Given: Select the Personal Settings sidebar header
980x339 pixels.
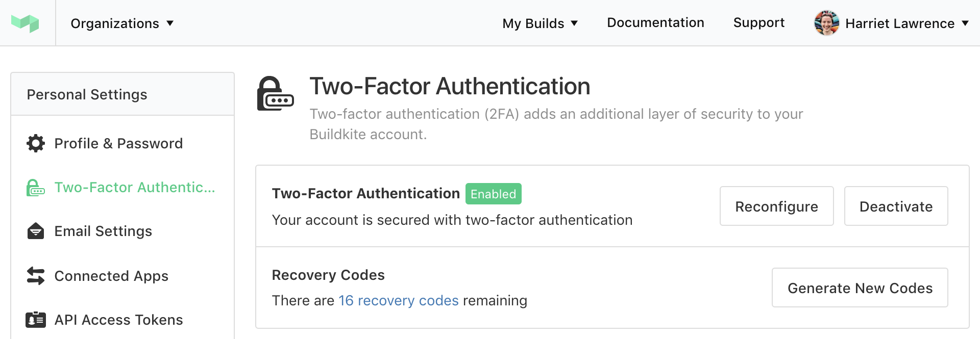Looking at the screenshot, I should tap(87, 94).
